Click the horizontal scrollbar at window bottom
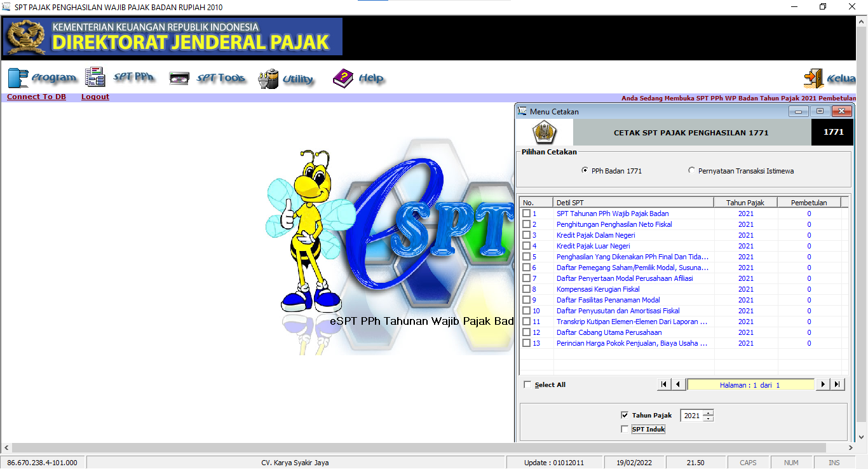The height and width of the screenshot is (469, 868). point(418,448)
